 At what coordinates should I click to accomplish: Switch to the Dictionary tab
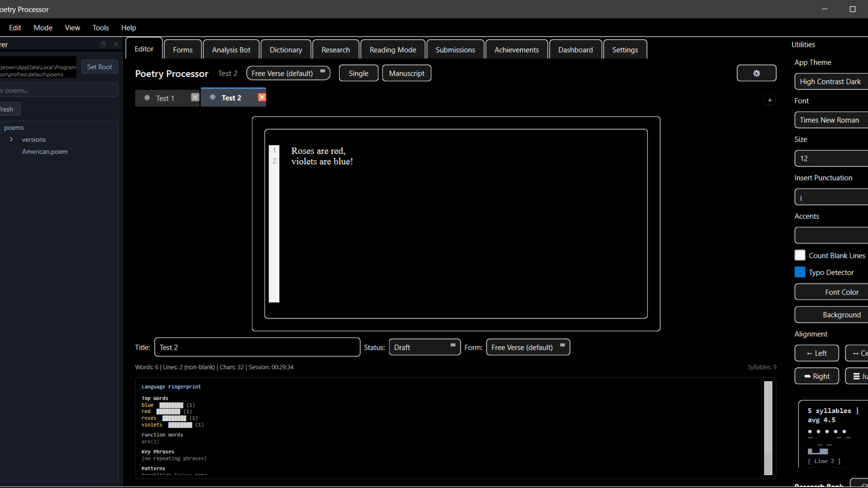click(286, 49)
